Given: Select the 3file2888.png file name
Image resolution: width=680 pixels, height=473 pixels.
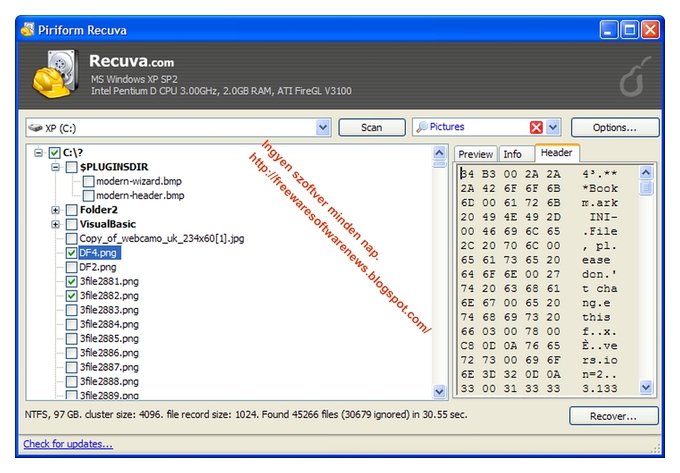Looking at the screenshot, I should [109, 382].
